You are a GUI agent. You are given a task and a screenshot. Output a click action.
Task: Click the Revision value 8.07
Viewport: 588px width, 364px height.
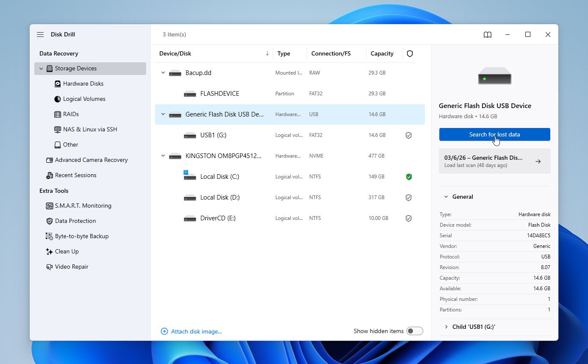click(546, 267)
